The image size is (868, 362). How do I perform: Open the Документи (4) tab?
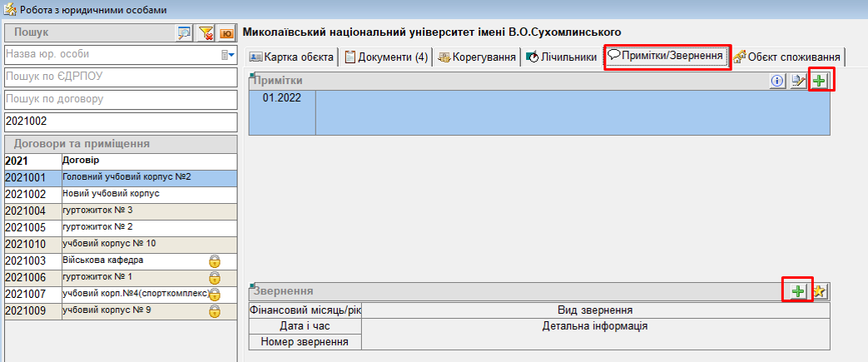click(x=386, y=57)
